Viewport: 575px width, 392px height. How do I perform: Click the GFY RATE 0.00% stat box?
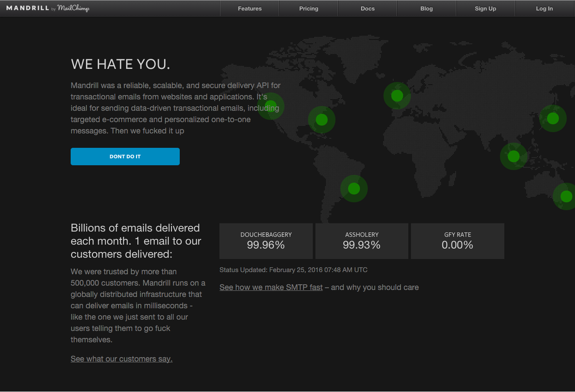click(458, 241)
